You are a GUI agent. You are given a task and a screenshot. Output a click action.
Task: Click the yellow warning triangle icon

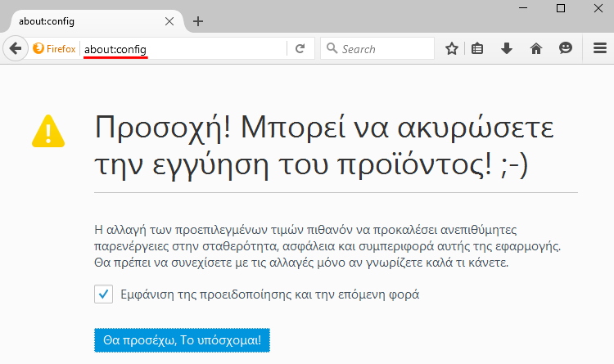pos(48,131)
